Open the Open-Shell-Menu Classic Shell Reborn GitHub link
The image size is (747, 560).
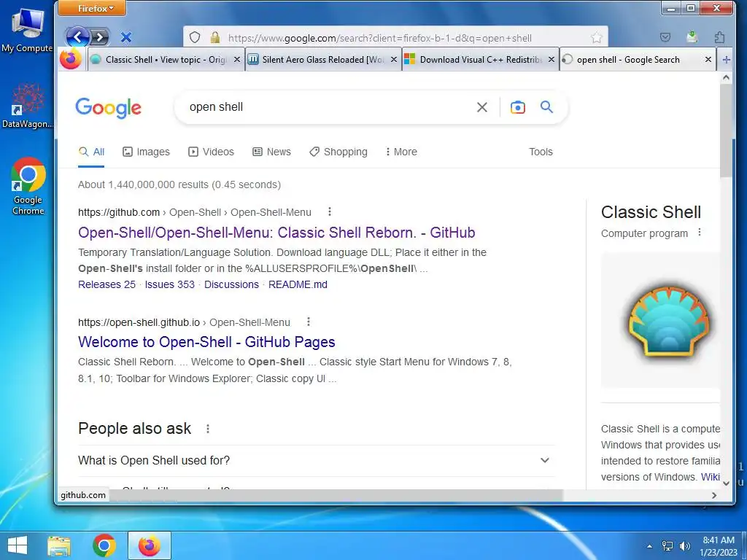point(276,233)
